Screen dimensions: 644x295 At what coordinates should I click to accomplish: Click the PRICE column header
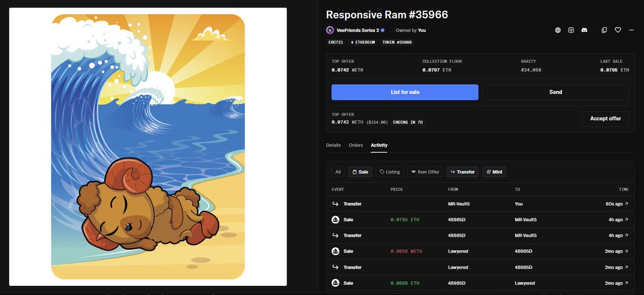coord(397,190)
